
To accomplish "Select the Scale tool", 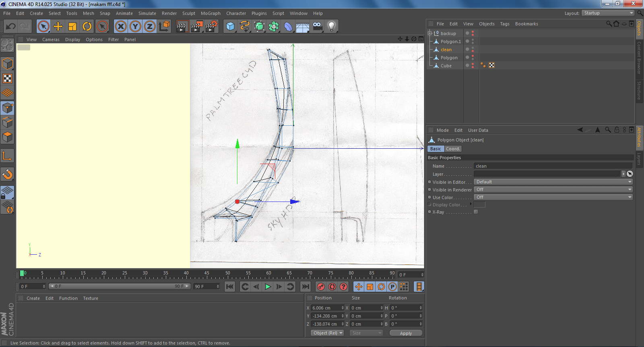I will click(x=72, y=27).
